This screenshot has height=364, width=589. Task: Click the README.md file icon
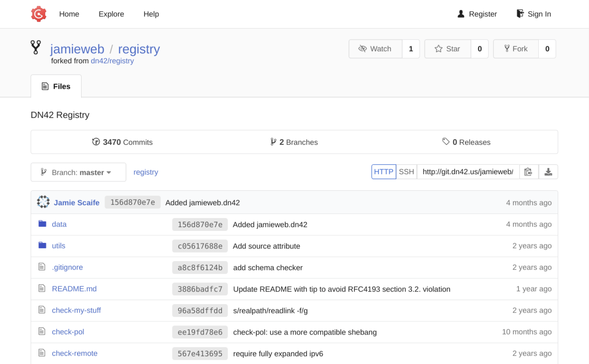pyautogui.click(x=42, y=288)
